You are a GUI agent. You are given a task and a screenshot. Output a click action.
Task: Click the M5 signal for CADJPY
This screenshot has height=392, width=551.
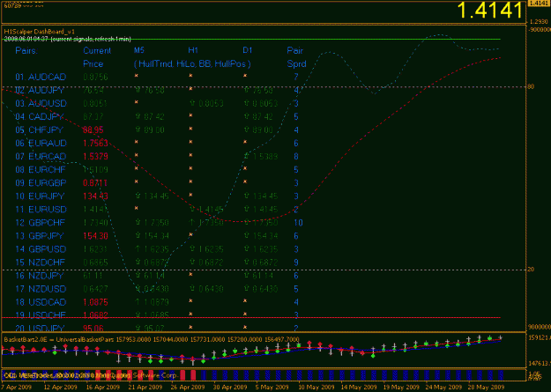tap(150, 116)
